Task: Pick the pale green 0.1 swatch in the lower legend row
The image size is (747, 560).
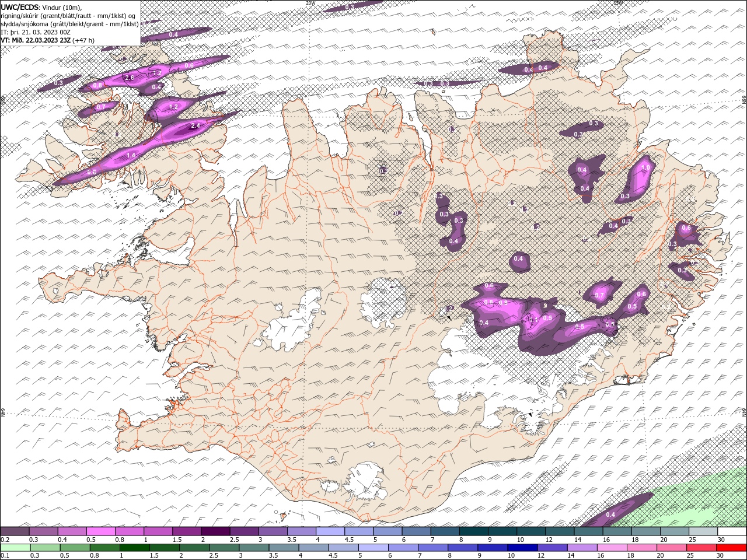Action: (x=16, y=548)
